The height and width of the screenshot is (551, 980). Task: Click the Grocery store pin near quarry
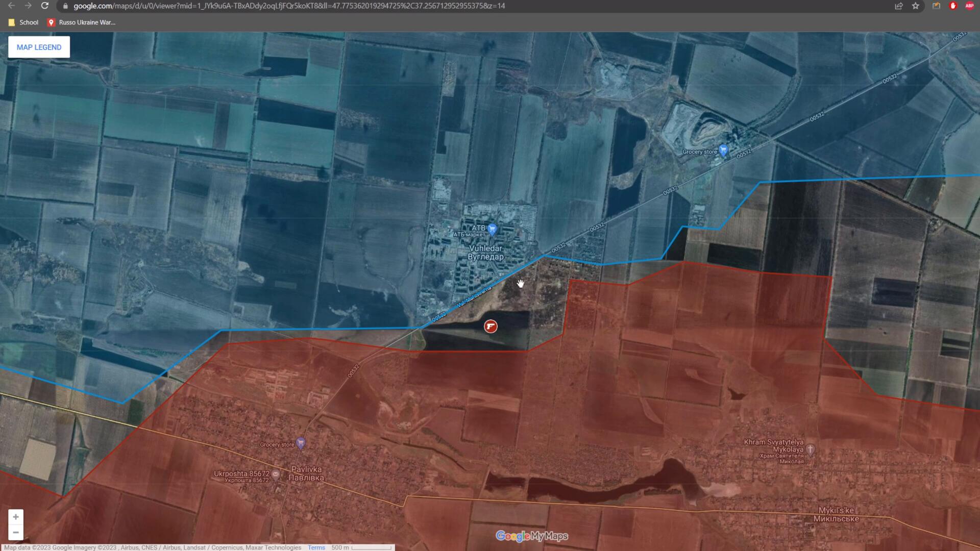coord(723,151)
